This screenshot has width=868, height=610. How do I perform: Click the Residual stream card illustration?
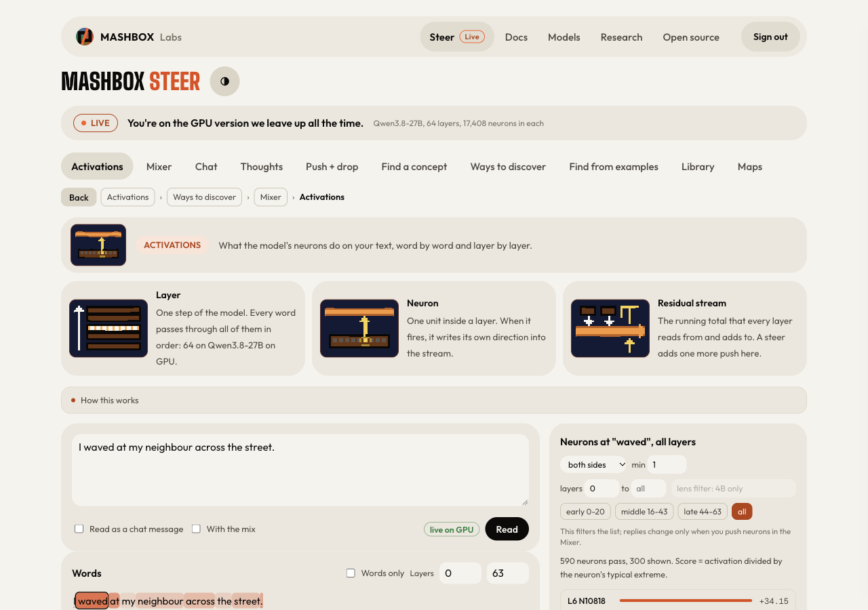[610, 328]
